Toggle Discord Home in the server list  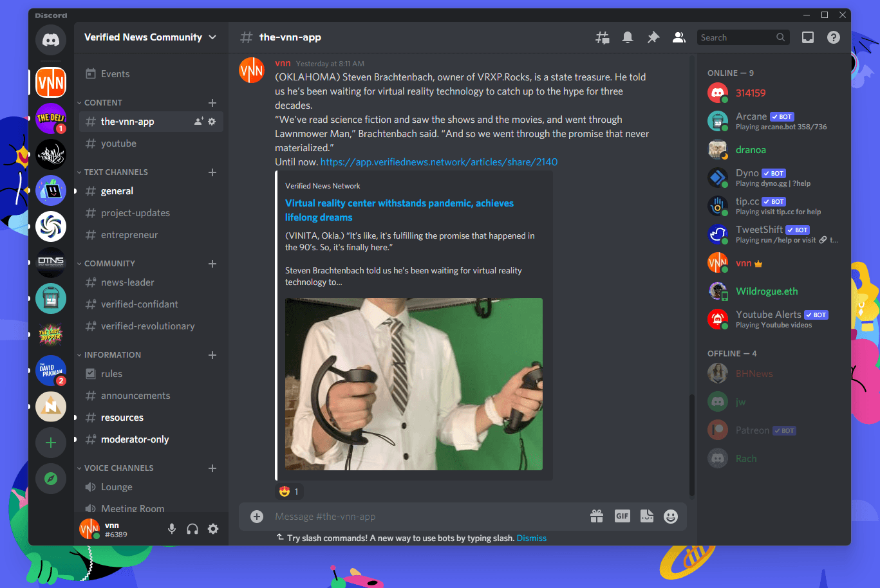(51, 40)
